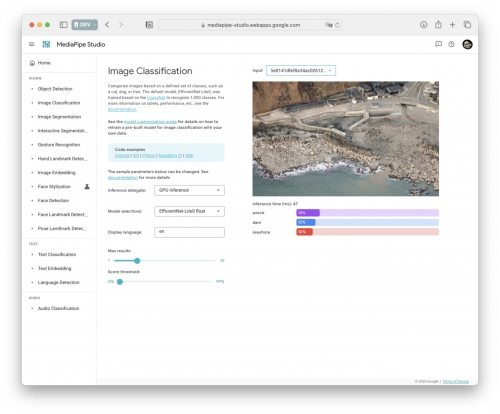The image size is (500, 414).
Task: Open the Model selections dropdown
Action: pos(189,211)
